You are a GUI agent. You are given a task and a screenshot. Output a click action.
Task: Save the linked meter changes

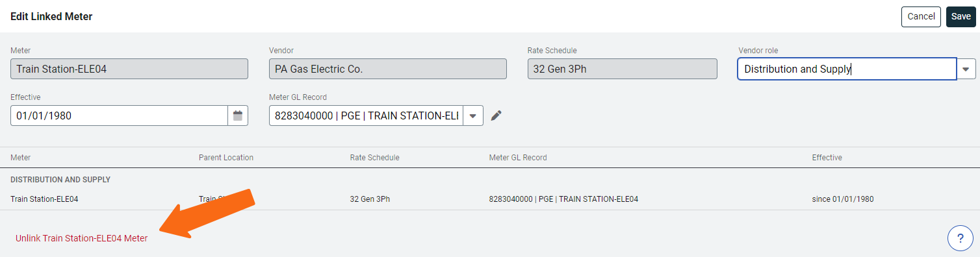point(961,16)
